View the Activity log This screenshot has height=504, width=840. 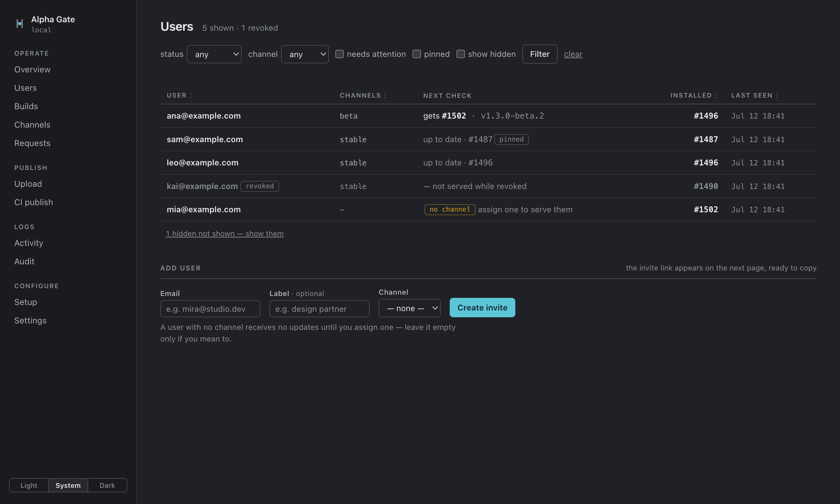[29, 243]
